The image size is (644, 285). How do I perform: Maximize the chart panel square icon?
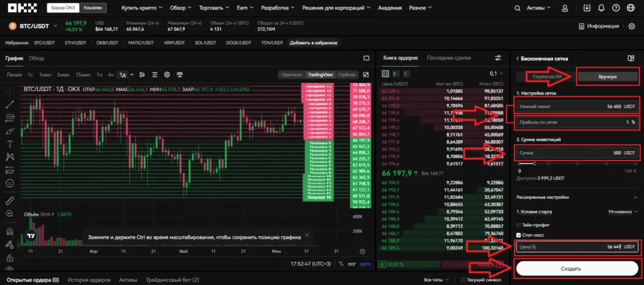(367, 59)
